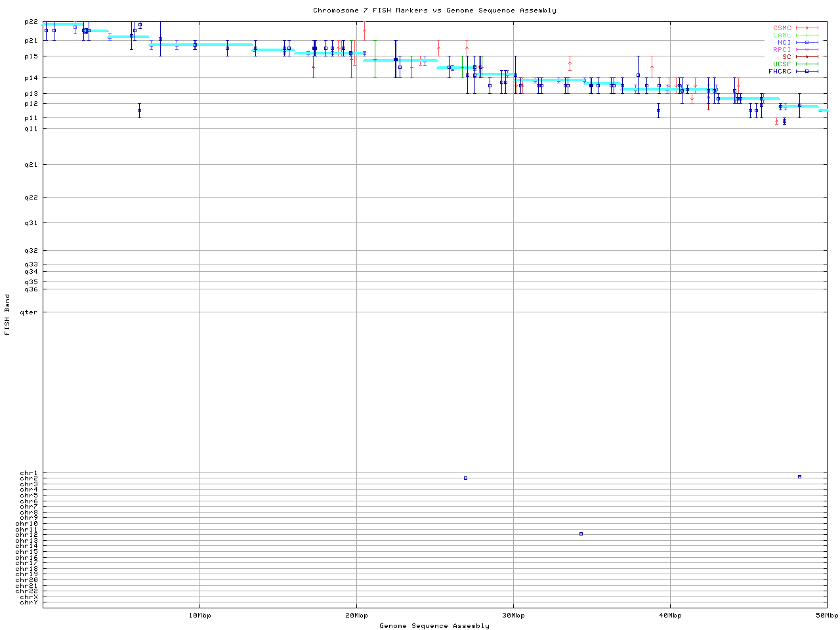The image size is (840, 630).
Task: Click the black marker on the chr12 row
Action: [581, 534]
